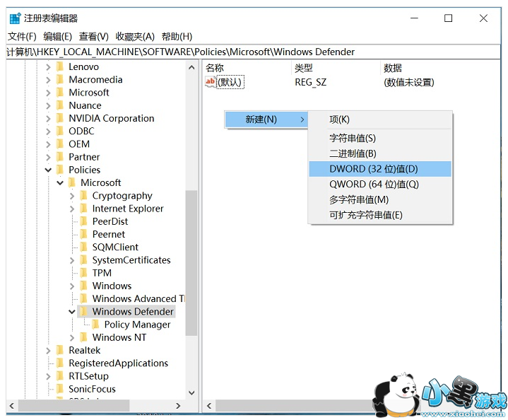Click the Policies folder icon
508x420 pixels.
point(60,170)
